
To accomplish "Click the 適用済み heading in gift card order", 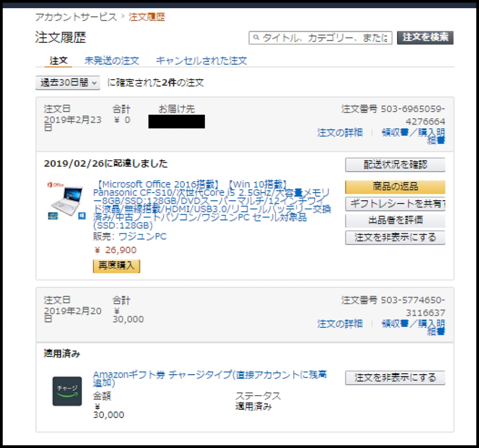I will pos(62,354).
